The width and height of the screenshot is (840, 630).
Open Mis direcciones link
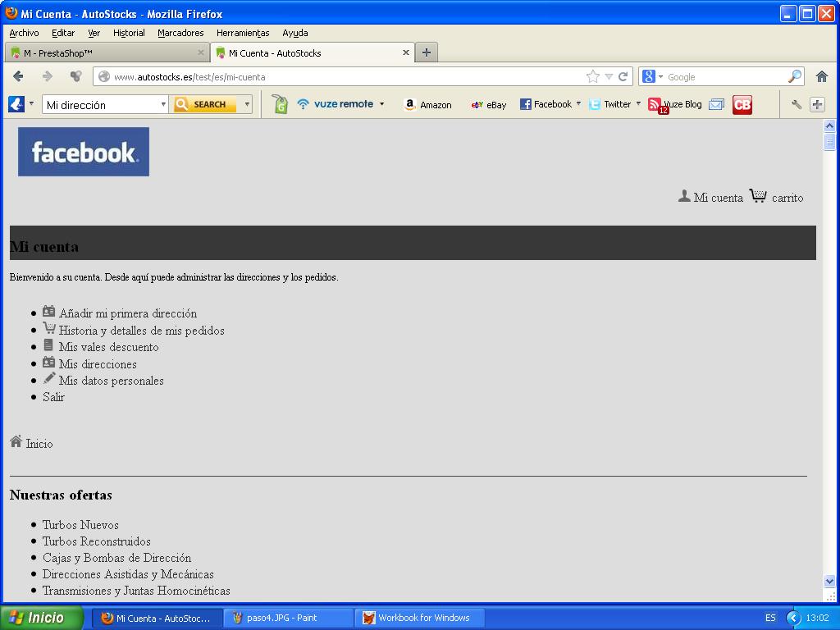tap(98, 364)
